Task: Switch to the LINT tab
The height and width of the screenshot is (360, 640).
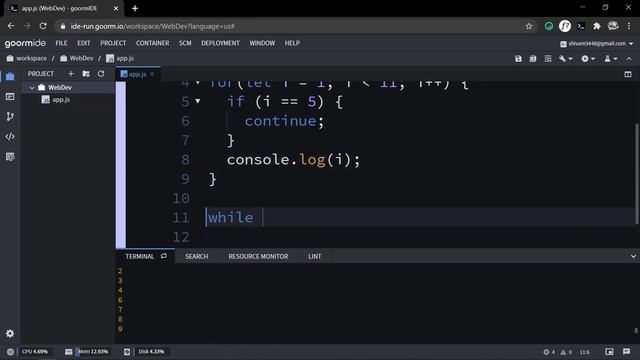Action: [x=314, y=256]
